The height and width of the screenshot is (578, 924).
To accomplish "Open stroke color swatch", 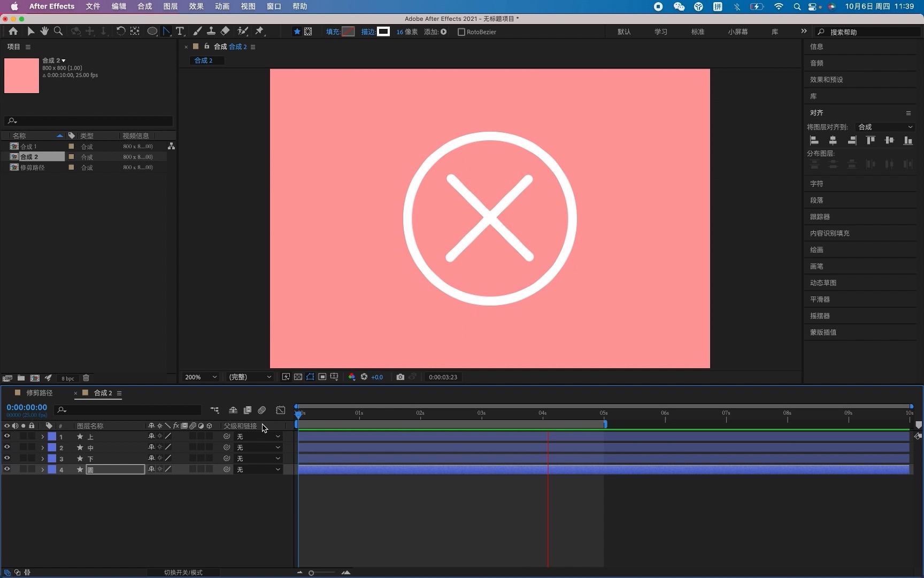I will [383, 32].
